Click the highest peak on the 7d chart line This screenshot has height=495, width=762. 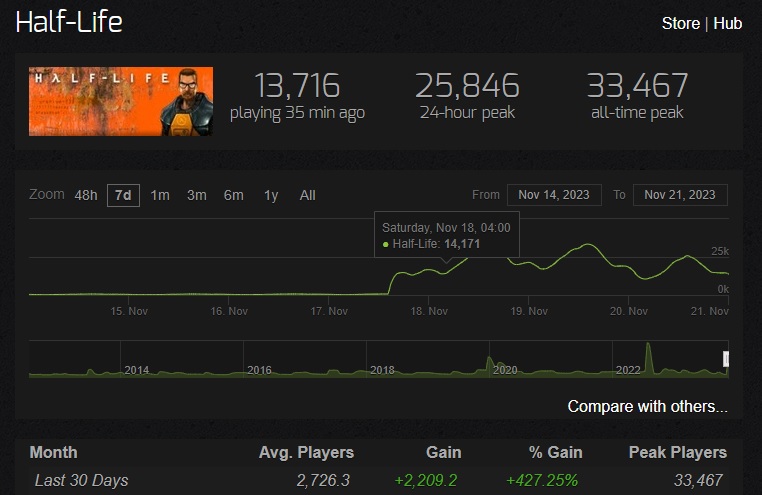click(589, 244)
